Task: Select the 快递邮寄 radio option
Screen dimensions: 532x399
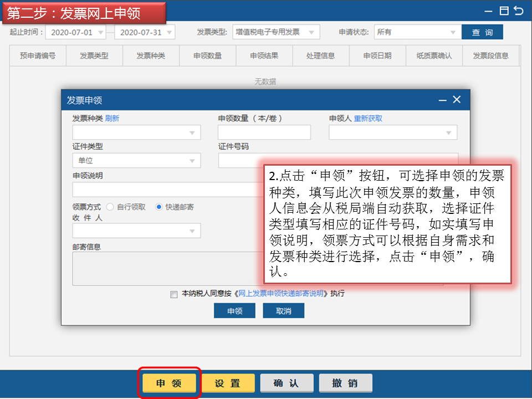Action: click(159, 207)
